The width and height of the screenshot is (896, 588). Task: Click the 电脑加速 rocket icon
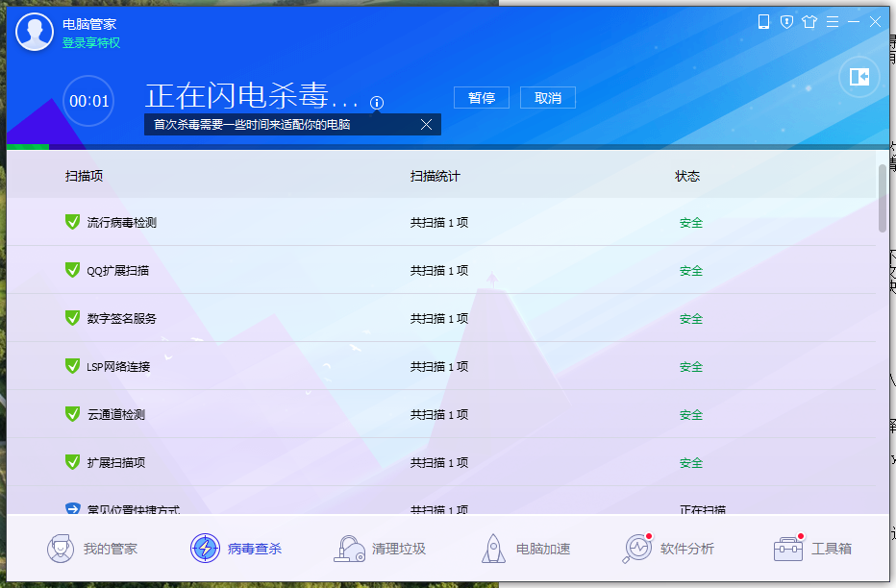pyautogui.click(x=493, y=548)
